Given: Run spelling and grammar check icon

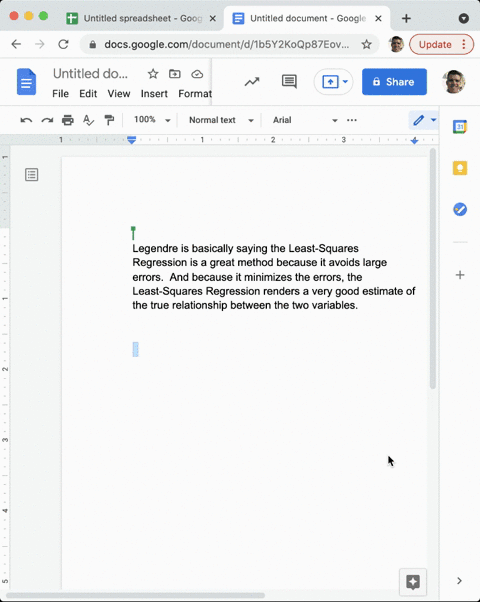Looking at the screenshot, I should pos(88,120).
